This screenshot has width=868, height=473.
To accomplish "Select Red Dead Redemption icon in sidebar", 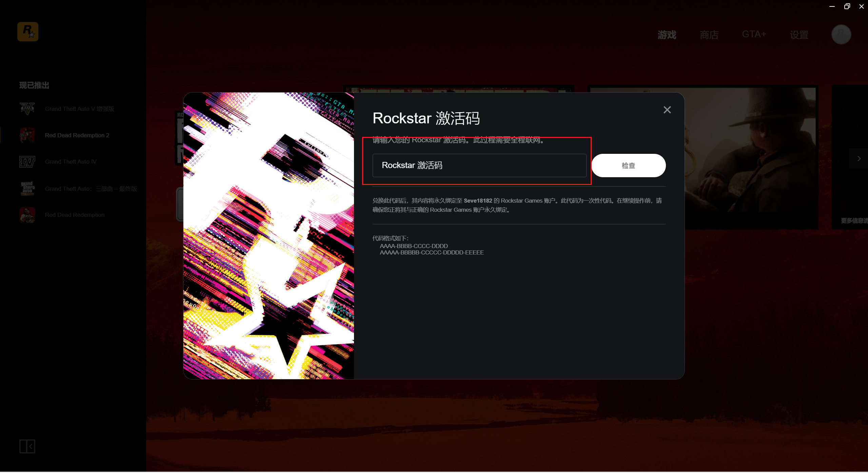I will [x=27, y=215].
